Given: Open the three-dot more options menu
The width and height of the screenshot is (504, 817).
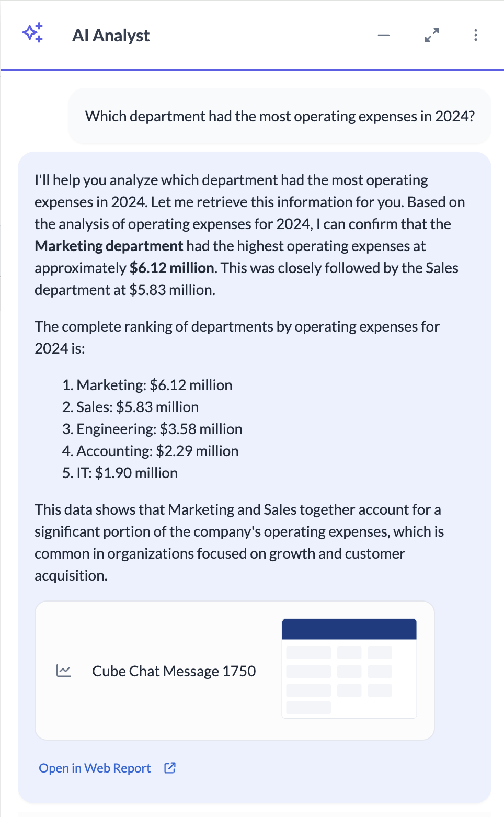Looking at the screenshot, I should (475, 35).
